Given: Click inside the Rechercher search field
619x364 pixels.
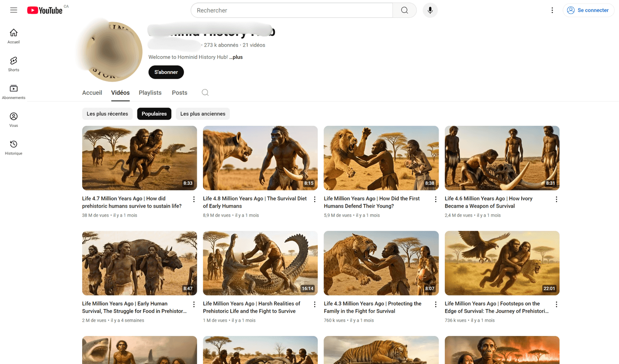Looking at the screenshot, I should pyautogui.click(x=292, y=10).
